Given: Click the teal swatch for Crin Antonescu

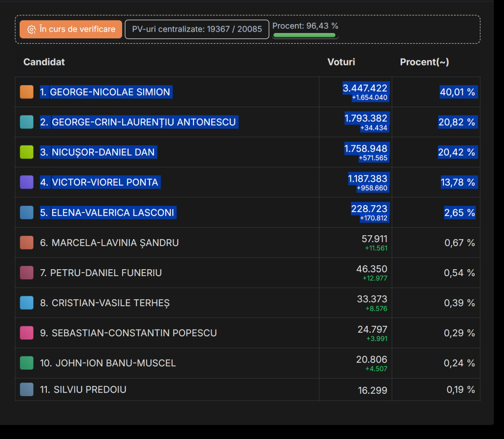Looking at the screenshot, I should 27,122.
